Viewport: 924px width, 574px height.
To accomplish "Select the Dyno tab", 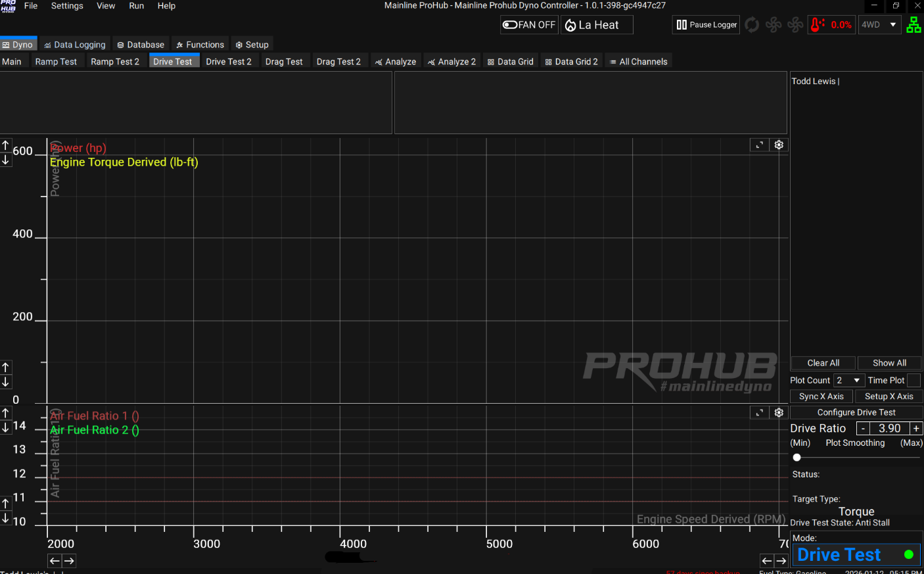I will click(18, 45).
